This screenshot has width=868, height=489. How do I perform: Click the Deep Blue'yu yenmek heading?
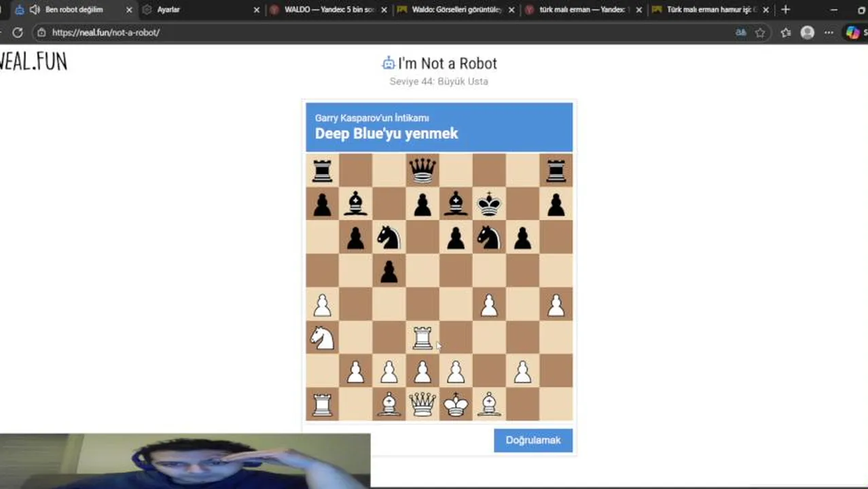(386, 134)
